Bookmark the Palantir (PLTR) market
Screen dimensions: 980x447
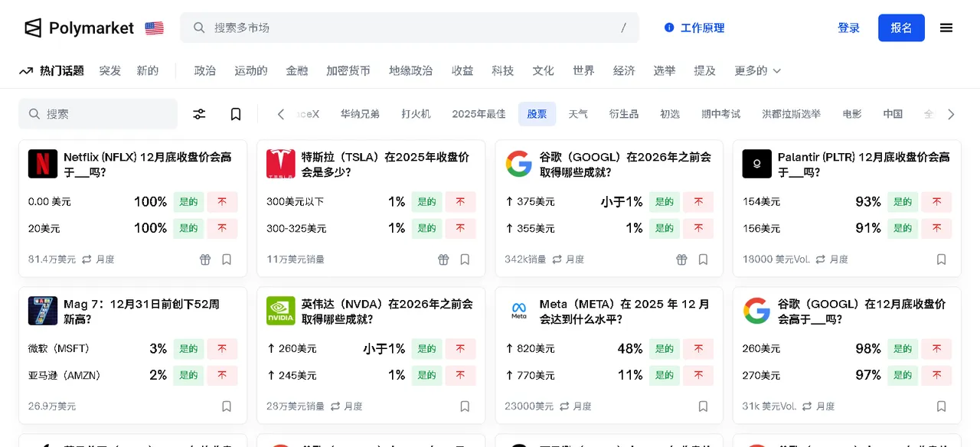tap(942, 259)
